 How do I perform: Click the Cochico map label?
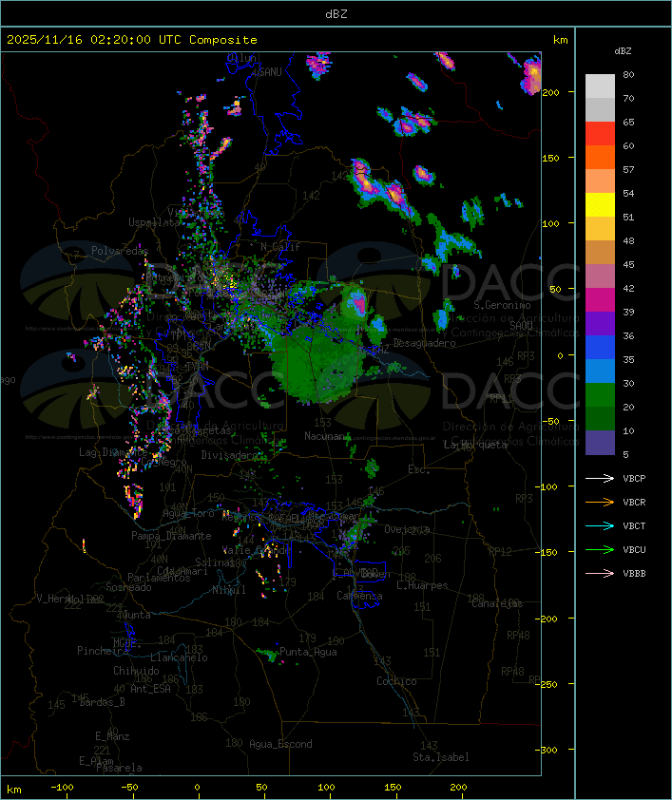396,681
